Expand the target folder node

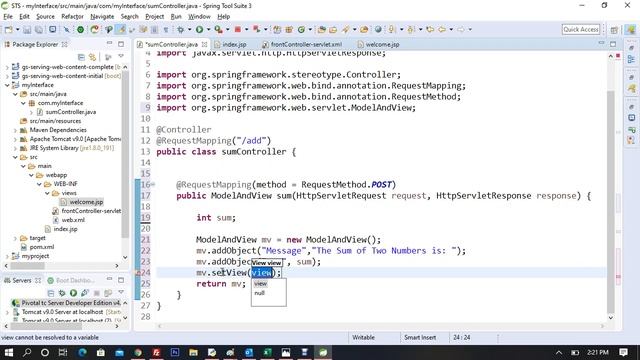15,238
